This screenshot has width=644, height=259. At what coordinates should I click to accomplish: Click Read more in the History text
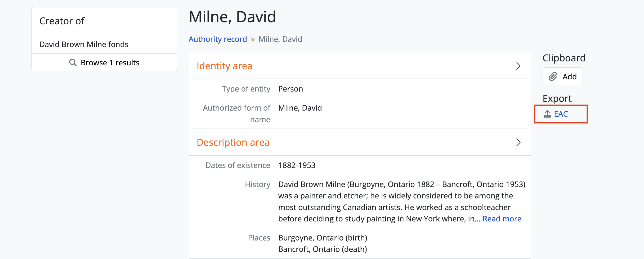click(x=502, y=219)
